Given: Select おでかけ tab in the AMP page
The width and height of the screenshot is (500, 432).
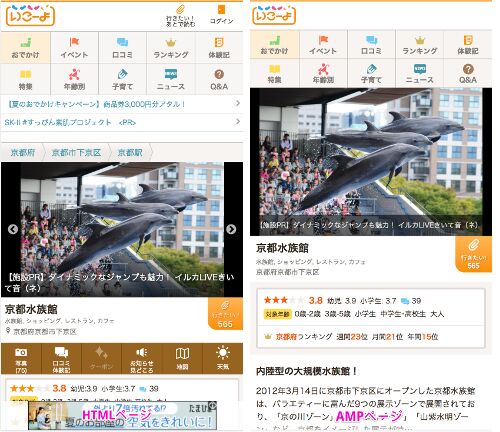Looking at the screenshot, I should click(274, 44).
